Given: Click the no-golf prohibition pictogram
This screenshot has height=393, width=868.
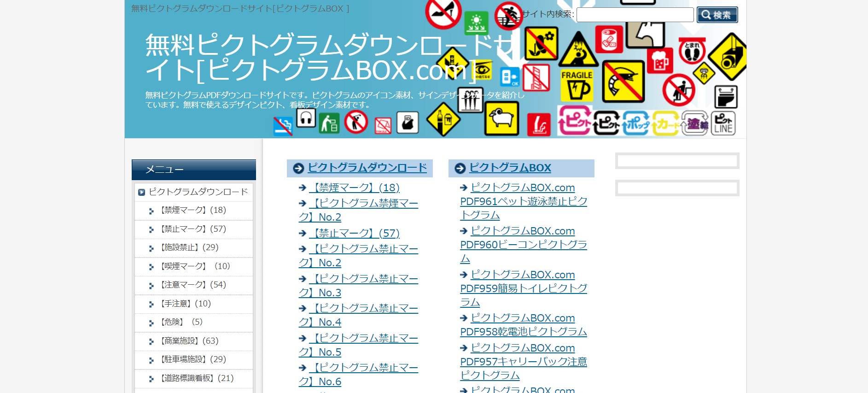Looking at the screenshot, I should tap(356, 123).
